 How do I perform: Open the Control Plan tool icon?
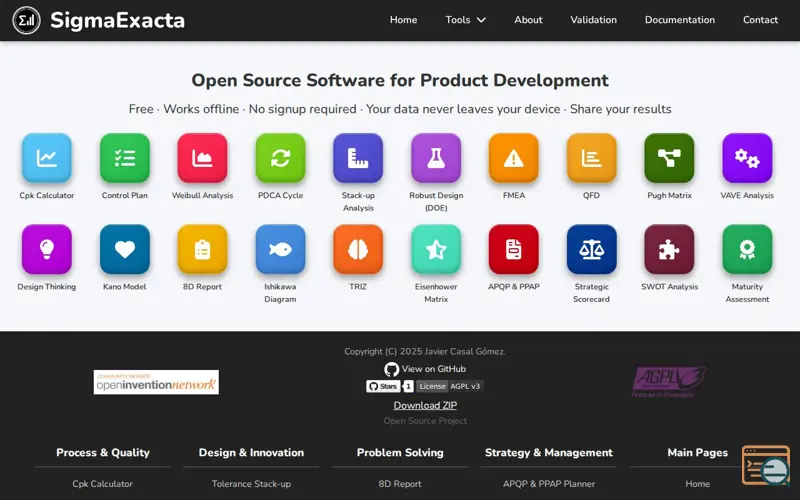[x=124, y=158]
